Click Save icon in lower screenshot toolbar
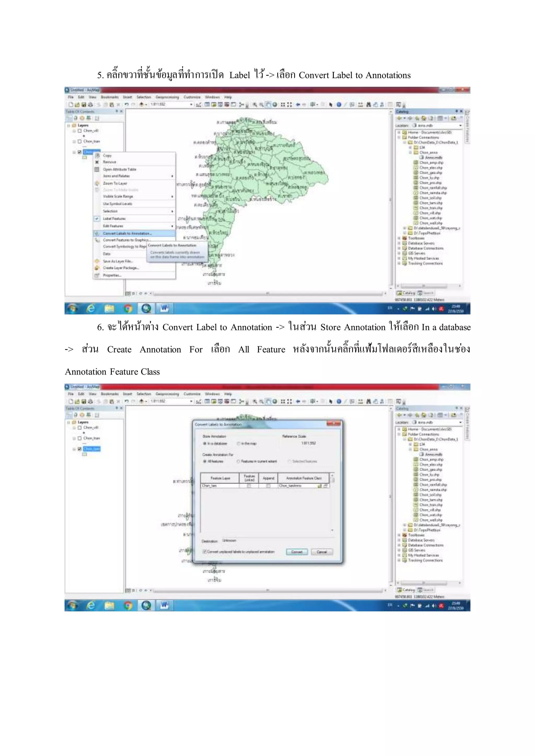Viewport: 535px width, 756px height. (84, 401)
